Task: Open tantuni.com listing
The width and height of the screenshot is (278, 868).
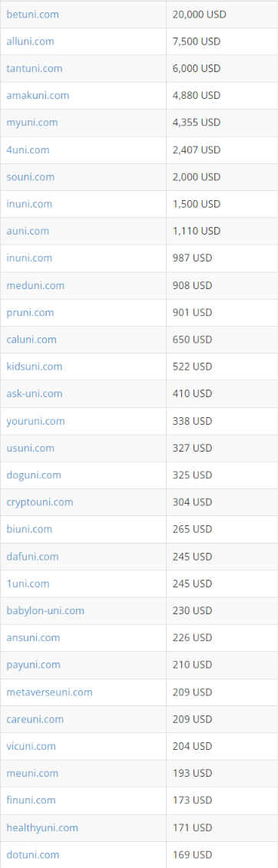Action: click(35, 69)
